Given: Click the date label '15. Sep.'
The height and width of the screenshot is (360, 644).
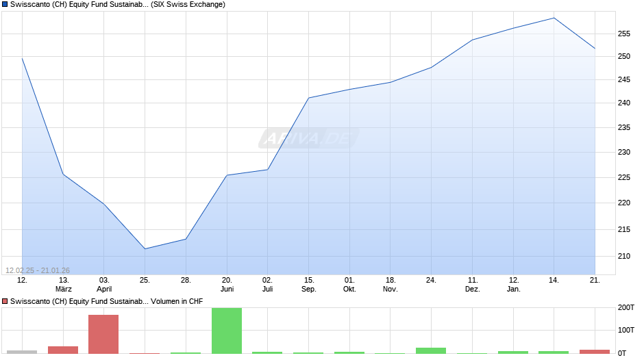Looking at the screenshot, I should pos(309,285).
